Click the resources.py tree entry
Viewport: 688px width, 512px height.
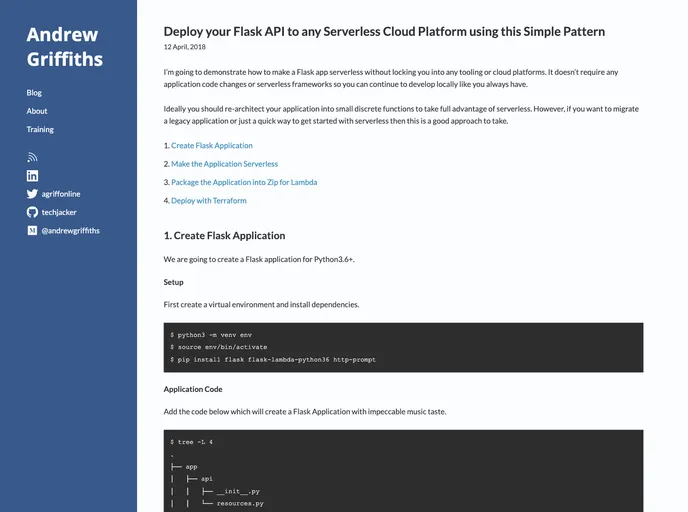240,504
